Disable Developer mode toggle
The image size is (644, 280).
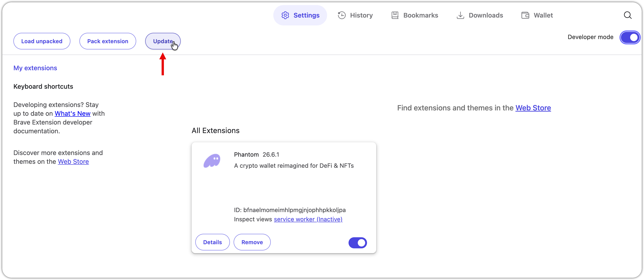click(x=630, y=37)
